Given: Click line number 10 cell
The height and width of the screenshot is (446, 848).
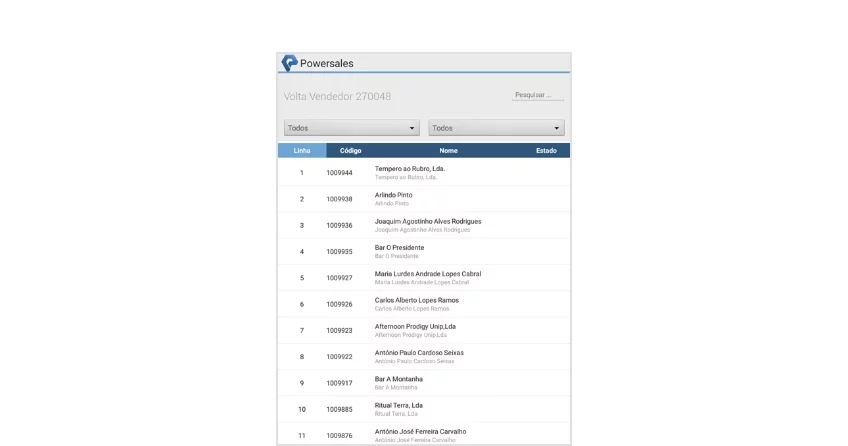Looking at the screenshot, I should tap(302, 410).
